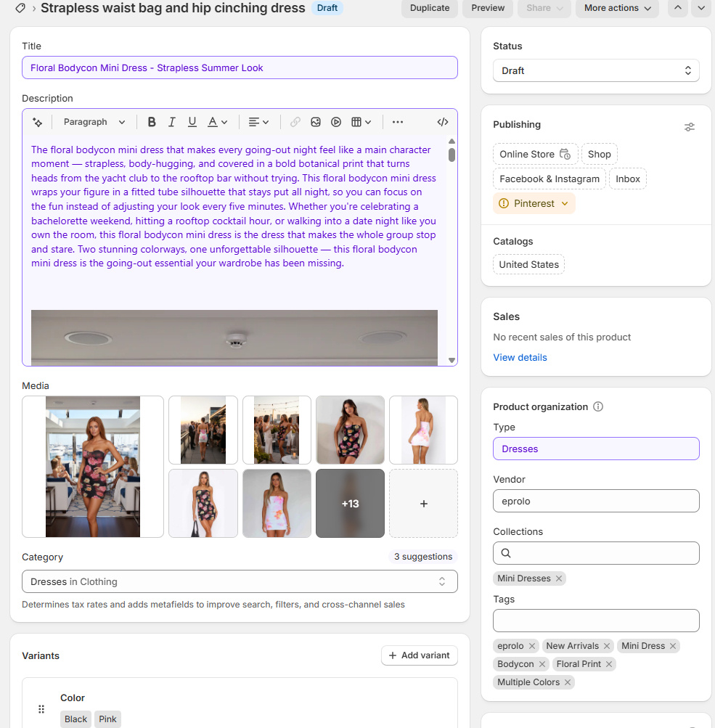The image size is (715, 728).
Task: Expand the Pinterest channel dropdown
Action: [565, 203]
